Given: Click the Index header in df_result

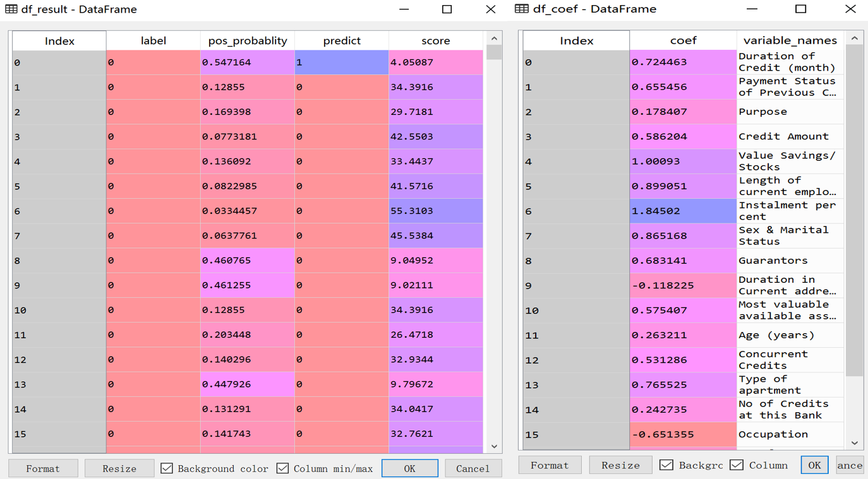Looking at the screenshot, I should coord(59,40).
